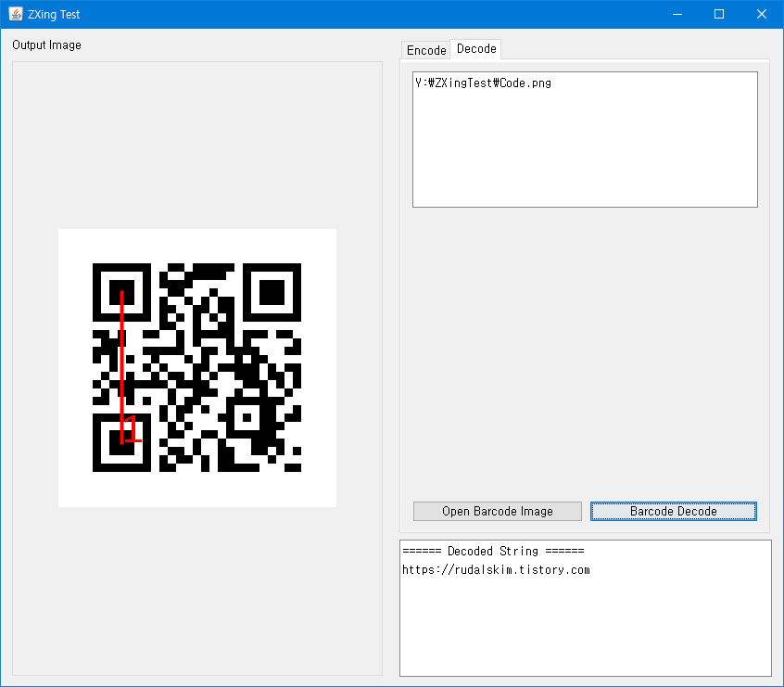Select the Decode tab
This screenshot has height=687, width=784.
coord(476,49)
